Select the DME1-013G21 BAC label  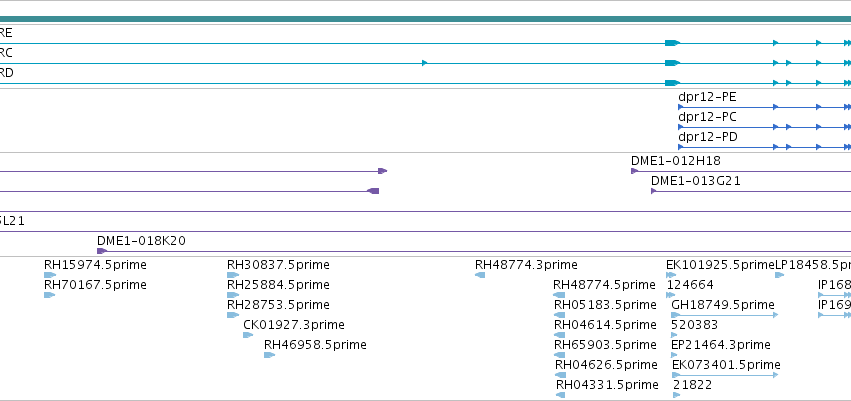696,181
